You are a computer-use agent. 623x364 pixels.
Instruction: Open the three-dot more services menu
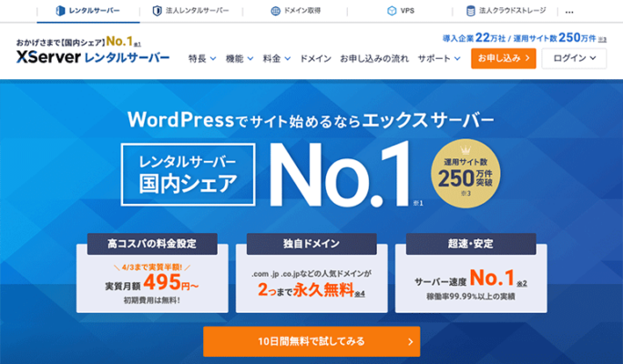pyautogui.click(x=569, y=13)
